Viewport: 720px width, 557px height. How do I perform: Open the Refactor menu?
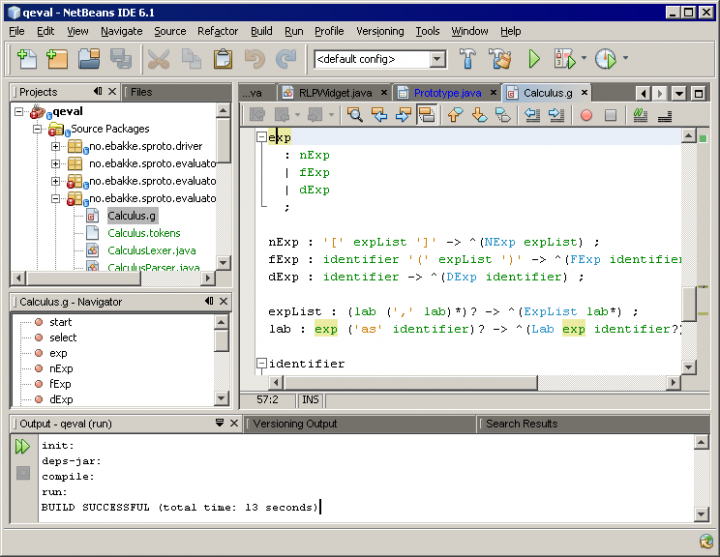[217, 31]
